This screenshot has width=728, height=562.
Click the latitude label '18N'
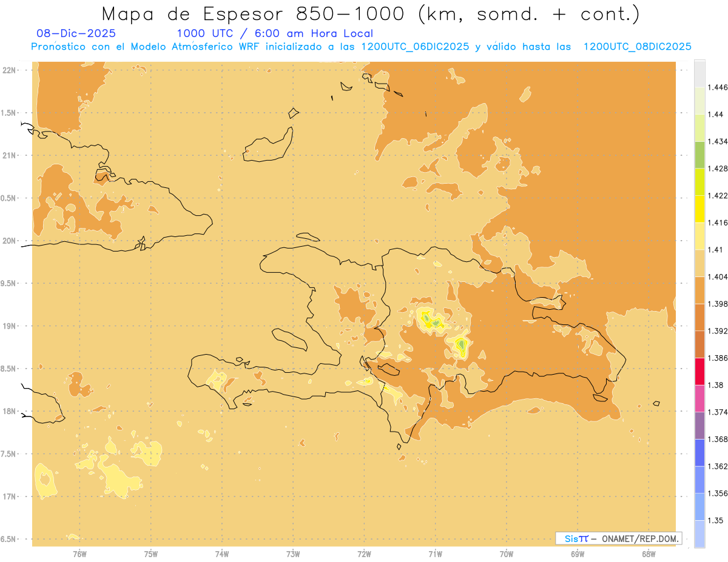pos(9,411)
